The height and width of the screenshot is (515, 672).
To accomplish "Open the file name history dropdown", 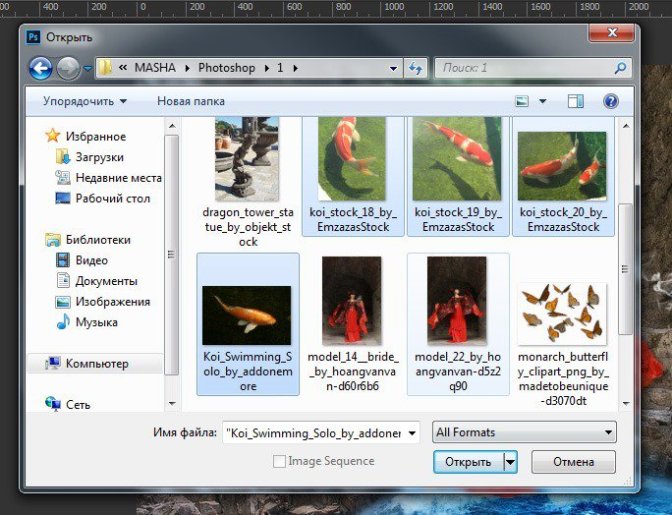I will pyautogui.click(x=412, y=433).
